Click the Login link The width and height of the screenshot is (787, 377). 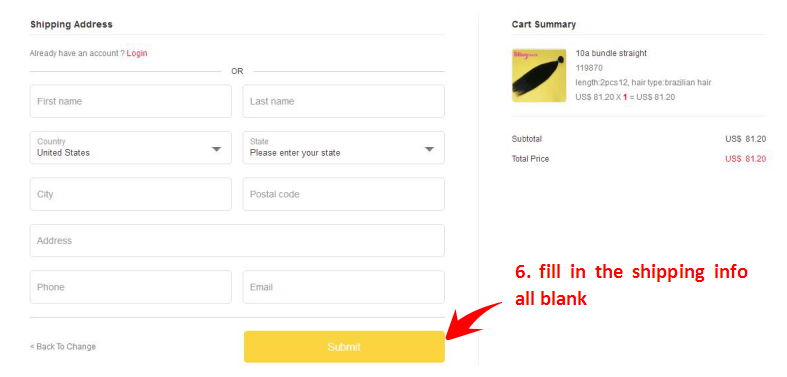(137, 53)
